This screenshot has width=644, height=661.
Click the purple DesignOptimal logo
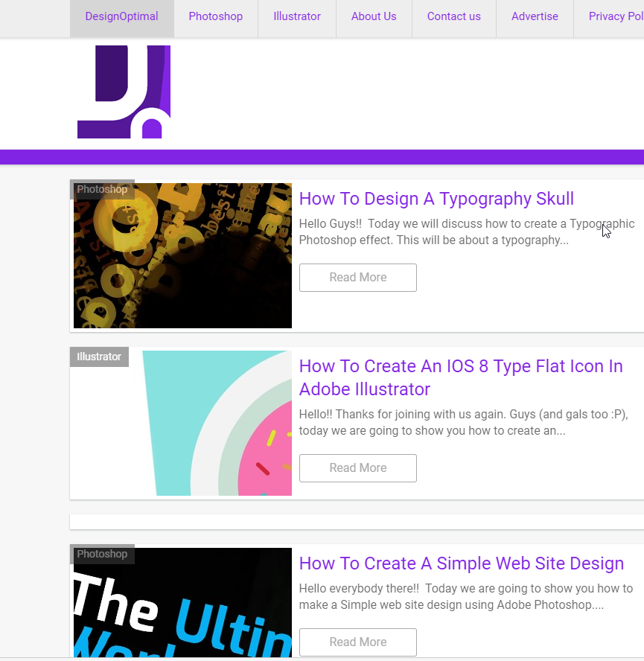point(124,92)
